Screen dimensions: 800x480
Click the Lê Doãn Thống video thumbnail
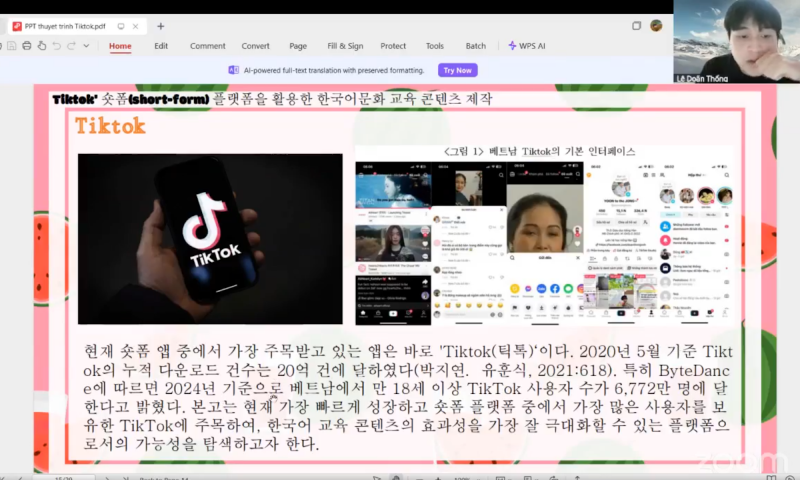(737, 41)
